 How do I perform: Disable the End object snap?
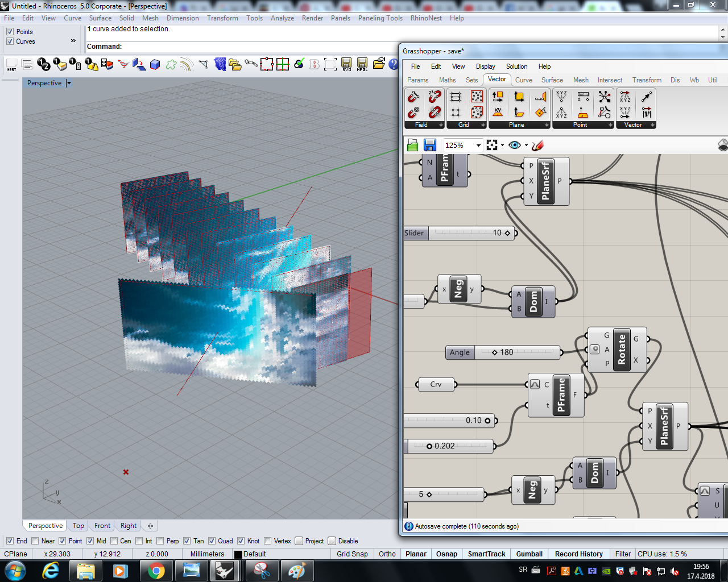10,541
